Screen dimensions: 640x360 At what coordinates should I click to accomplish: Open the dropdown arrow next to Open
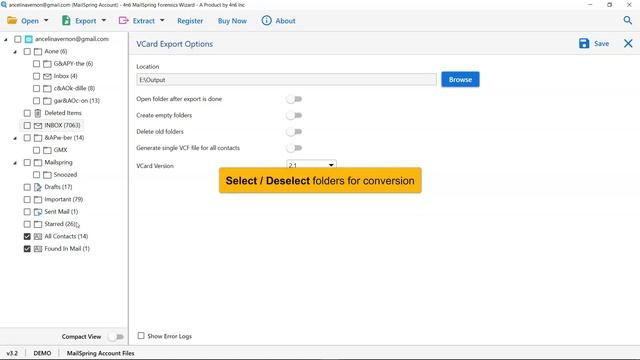click(46, 20)
